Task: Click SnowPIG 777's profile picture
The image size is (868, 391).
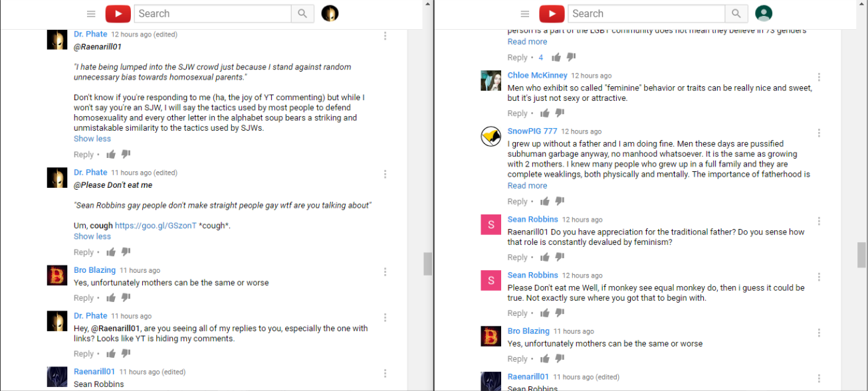Action: (490, 137)
